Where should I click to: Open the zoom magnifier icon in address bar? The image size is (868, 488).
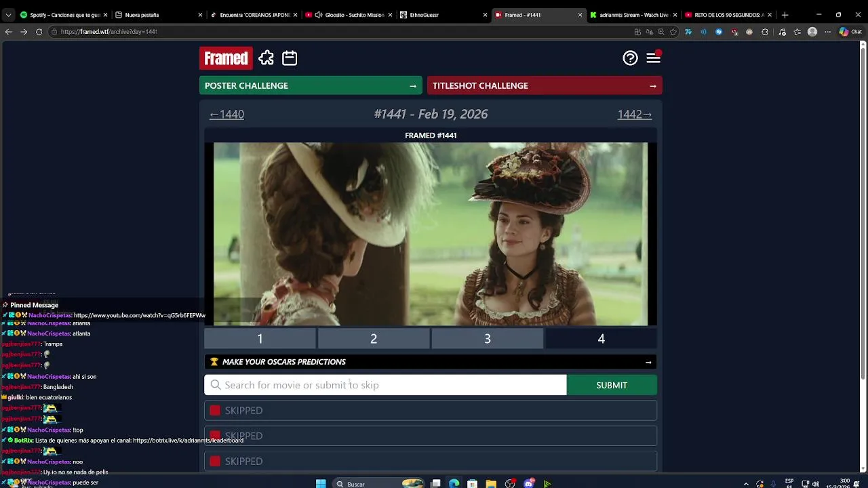click(661, 32)
